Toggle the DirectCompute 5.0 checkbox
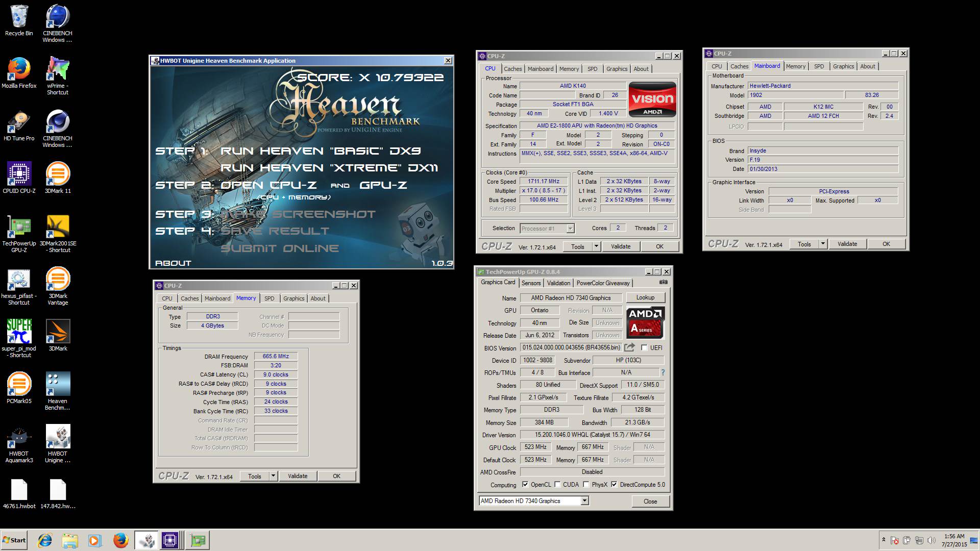The image size is (980, 551). 614,485
